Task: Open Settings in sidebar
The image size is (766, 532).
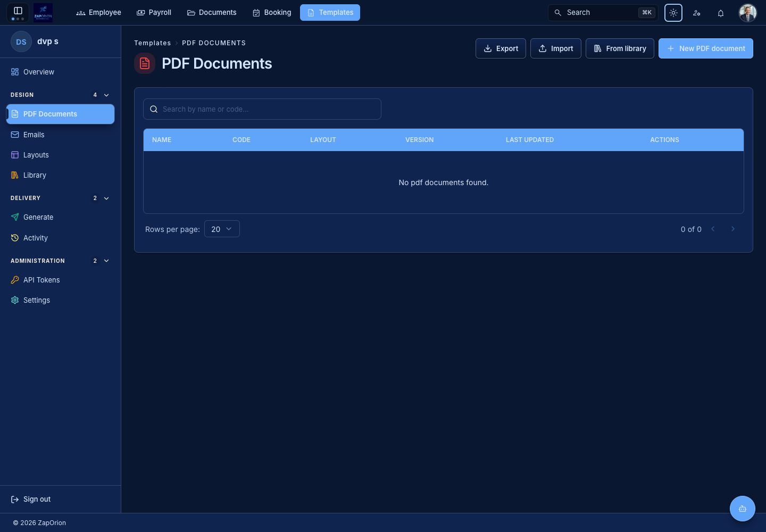Action: pos(60,300)
